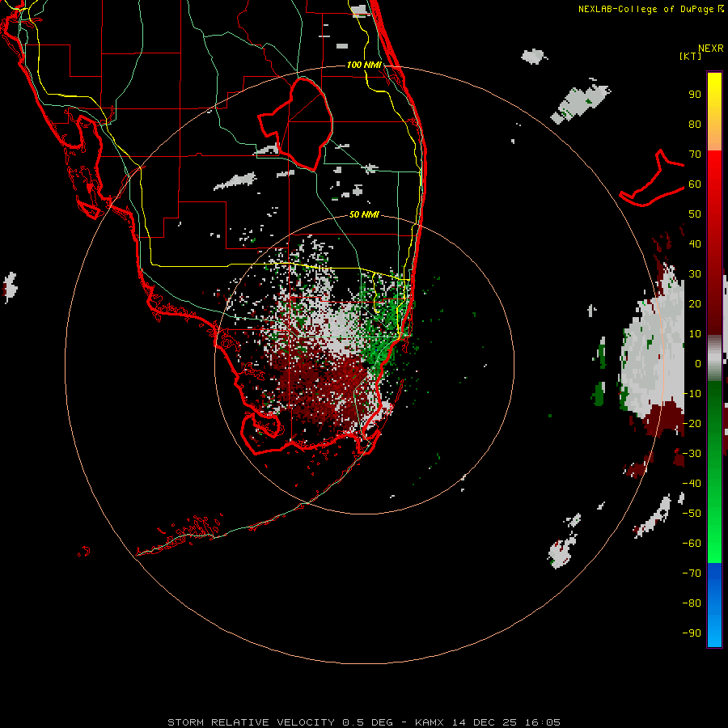The width and height of the screenshot is (728, 728).
Task: Select the "20" scale value
Action: 695,303
